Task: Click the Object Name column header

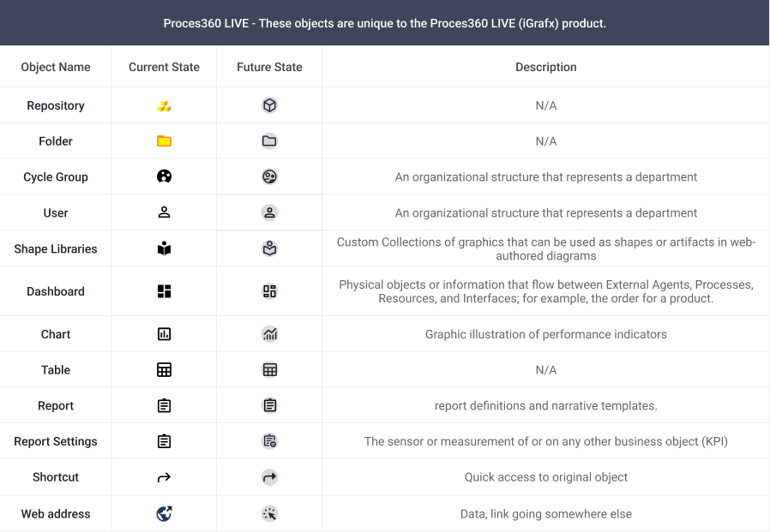Action: coord(56,67)
